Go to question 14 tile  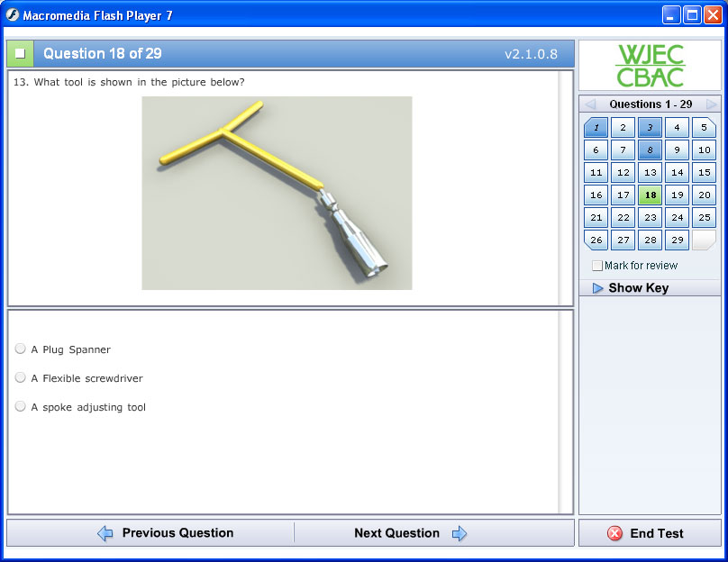(x=677, y=173)
